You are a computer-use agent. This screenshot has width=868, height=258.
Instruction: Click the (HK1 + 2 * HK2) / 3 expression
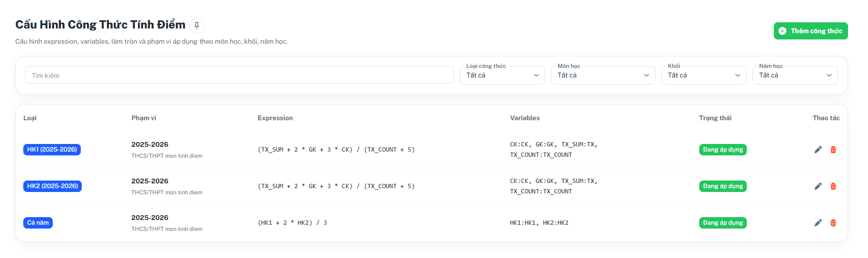pos(292,223)
